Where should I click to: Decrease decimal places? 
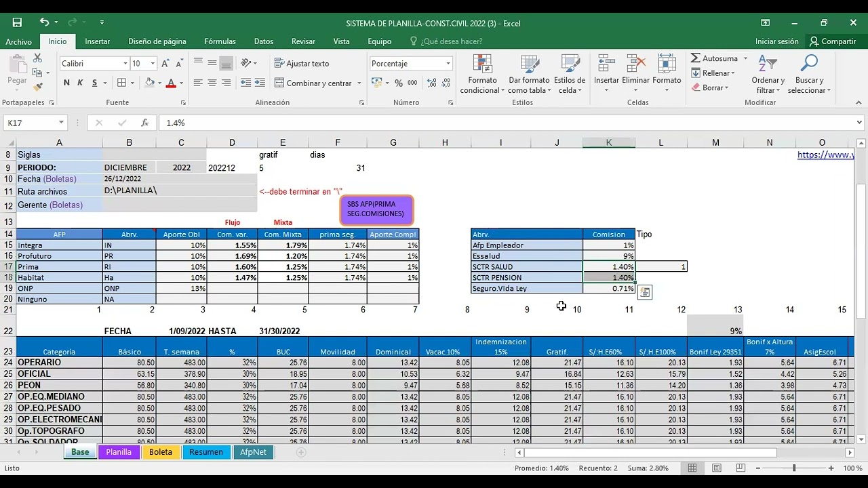[444, 83]
